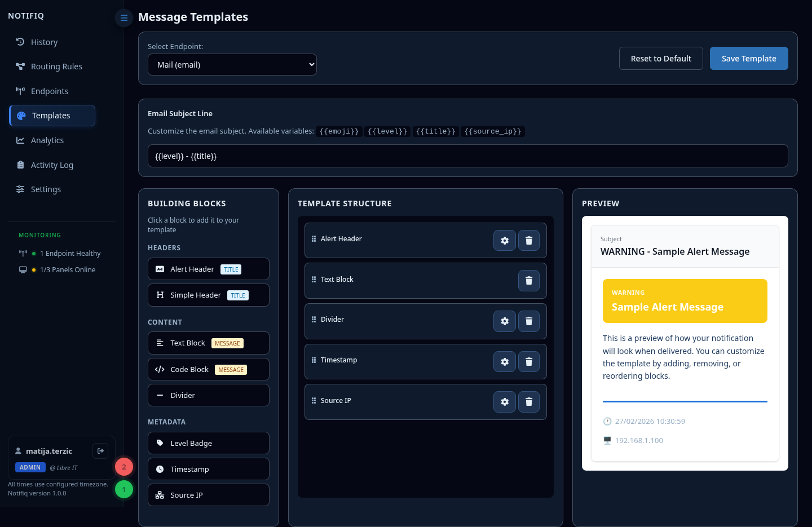Click the Save Template button
The image size is (812, 527).
pyautogui.click(x=749, y=59)
